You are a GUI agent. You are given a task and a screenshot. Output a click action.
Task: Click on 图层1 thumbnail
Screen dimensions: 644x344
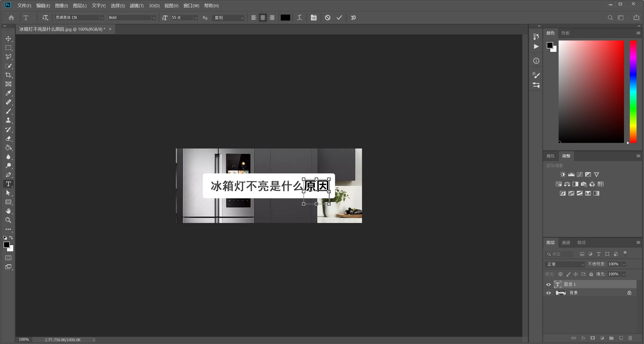[558, 284]
